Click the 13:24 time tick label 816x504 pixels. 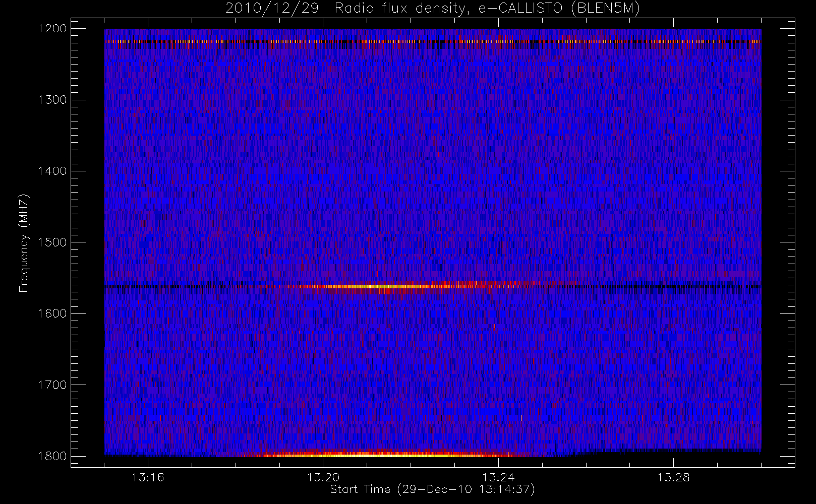point(498,477)
